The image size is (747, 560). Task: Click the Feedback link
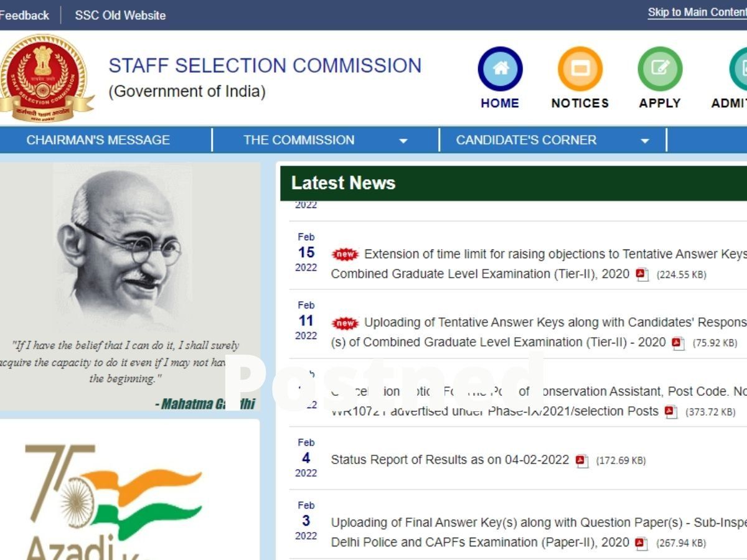[x=24, y=16]
